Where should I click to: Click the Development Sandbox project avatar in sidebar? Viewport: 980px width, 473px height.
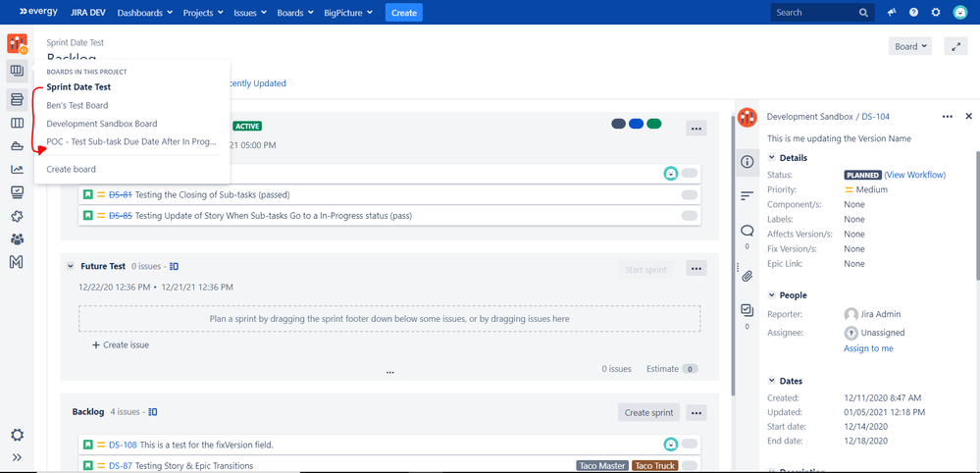click(x=17, y=44)
